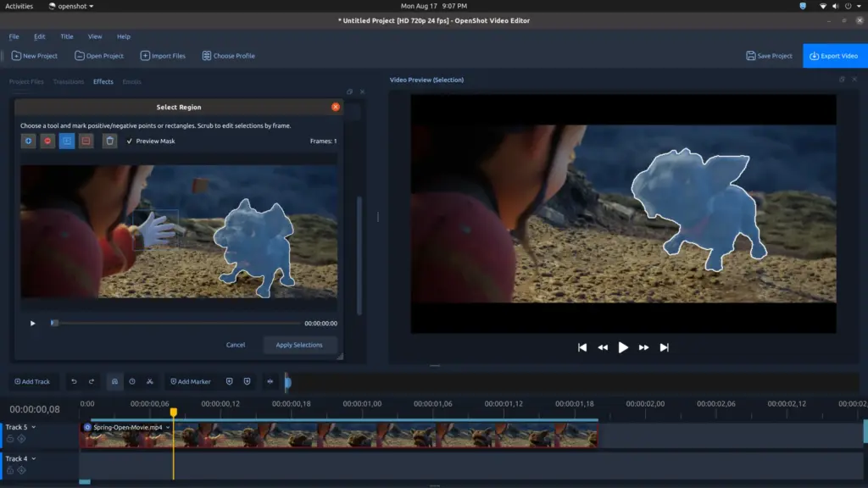This screenshot has height=488, width=868.
Task: Apply Selections in the dialog
Action: click(299, 345)
